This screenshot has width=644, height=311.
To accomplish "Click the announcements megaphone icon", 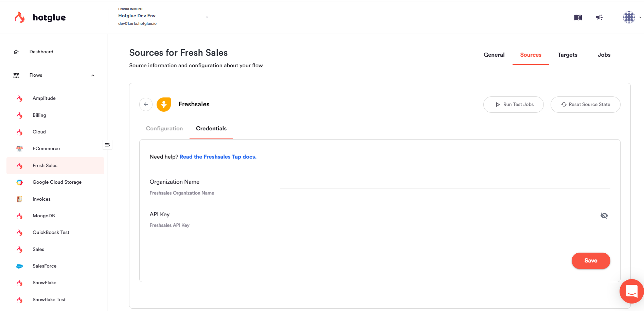I will (599, 17).
